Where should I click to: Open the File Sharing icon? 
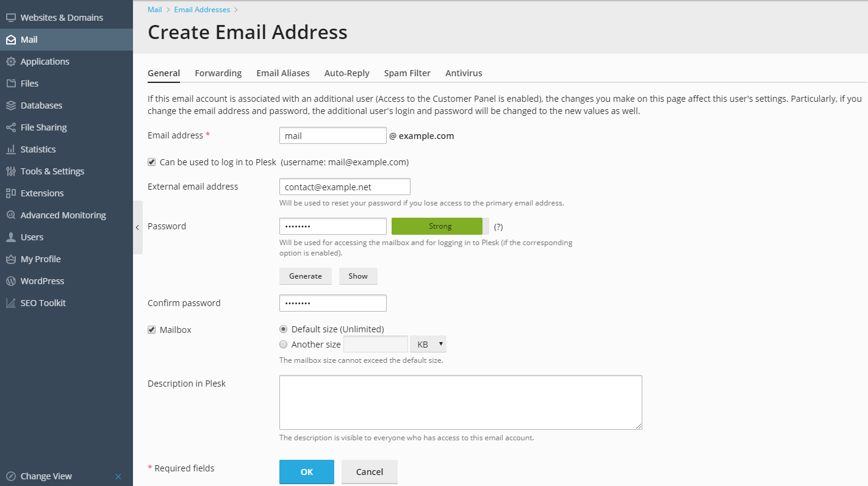[10, 127]
